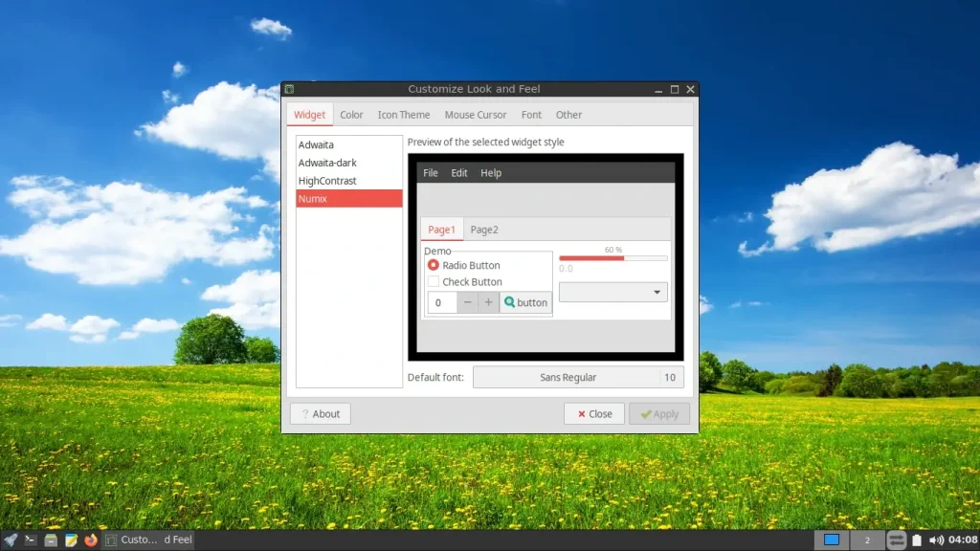Open the notepad text editor icon
Image resolution: width=980 pixels, height=551 pixels.
71,540
